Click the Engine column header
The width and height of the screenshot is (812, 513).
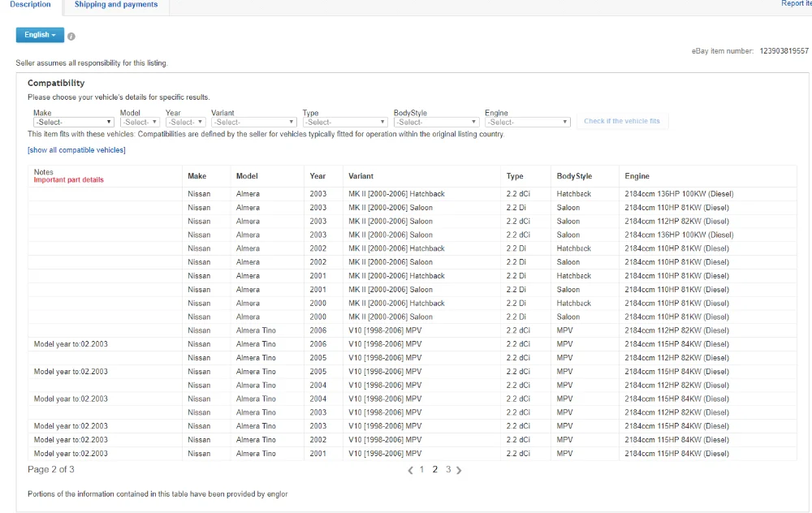pyautogui.click(x=637, y=176)
